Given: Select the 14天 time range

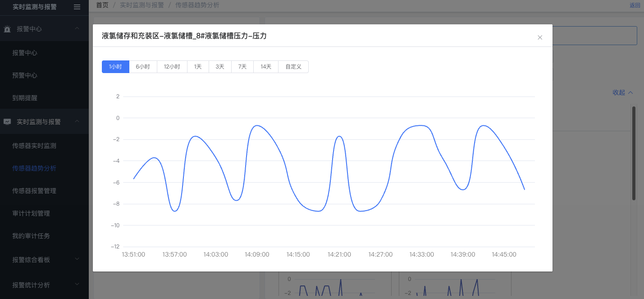Looking at the screenshot, I should (266, 67).
